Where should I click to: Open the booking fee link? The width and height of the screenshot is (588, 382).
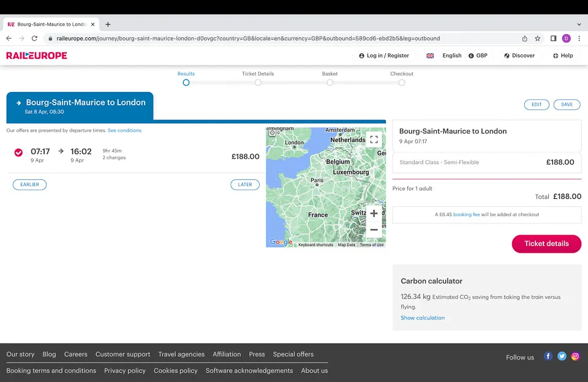(x=467, y=214)
